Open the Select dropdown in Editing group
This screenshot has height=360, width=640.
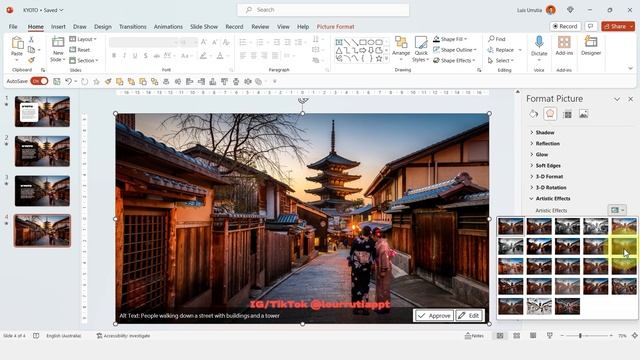pyautogui.click(x=501, y=60)
